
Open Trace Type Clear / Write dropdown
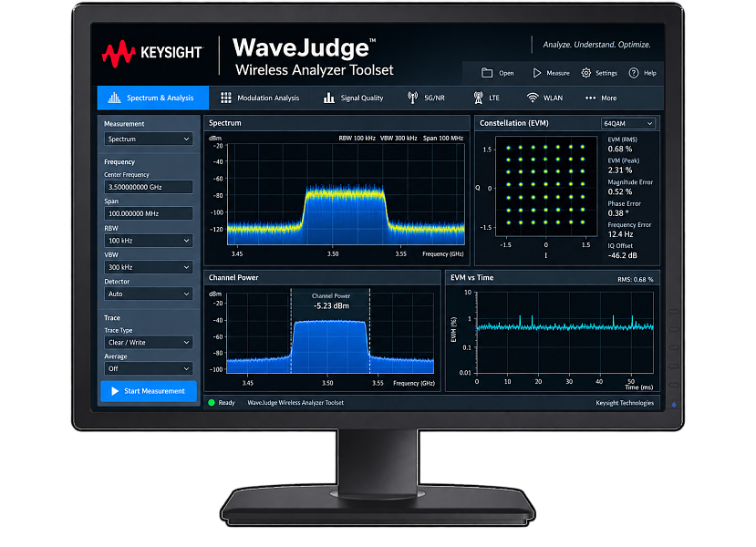coord(149,342)
